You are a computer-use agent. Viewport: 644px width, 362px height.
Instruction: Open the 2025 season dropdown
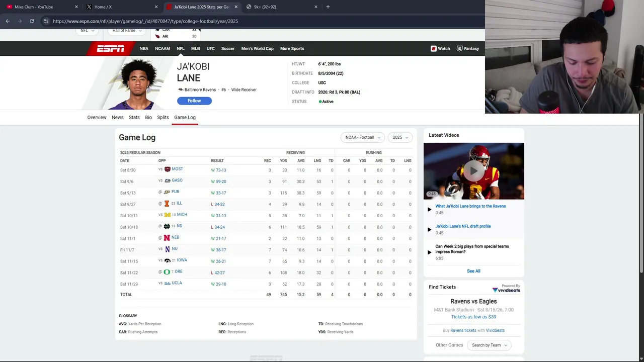[400, 137]
